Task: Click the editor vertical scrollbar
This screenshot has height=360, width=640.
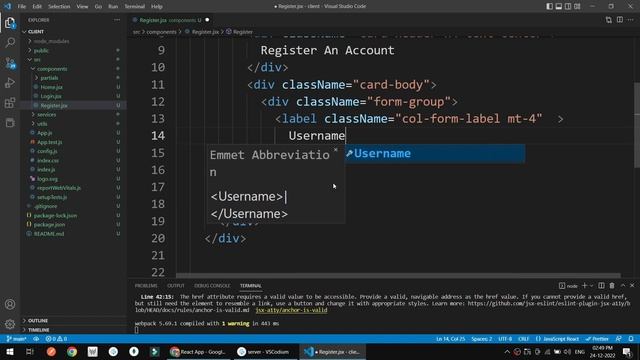Action: pyautogui.click(x=637, y=124)
